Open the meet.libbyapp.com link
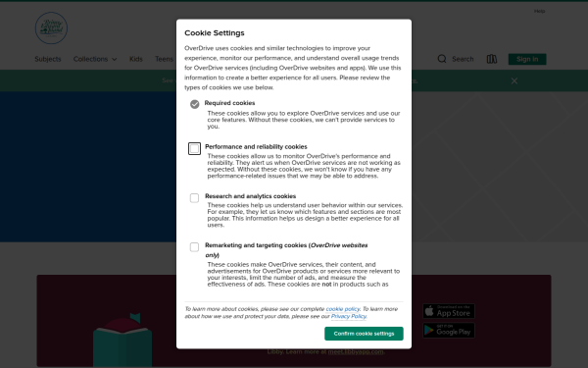The image size is (588, 368). (x=356, y=352)
